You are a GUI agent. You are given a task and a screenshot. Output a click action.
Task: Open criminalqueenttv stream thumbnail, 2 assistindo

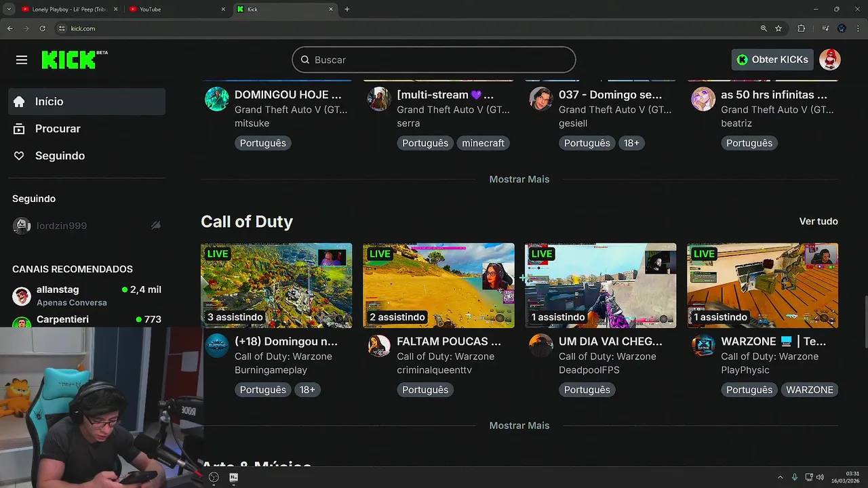click(438, 285)
